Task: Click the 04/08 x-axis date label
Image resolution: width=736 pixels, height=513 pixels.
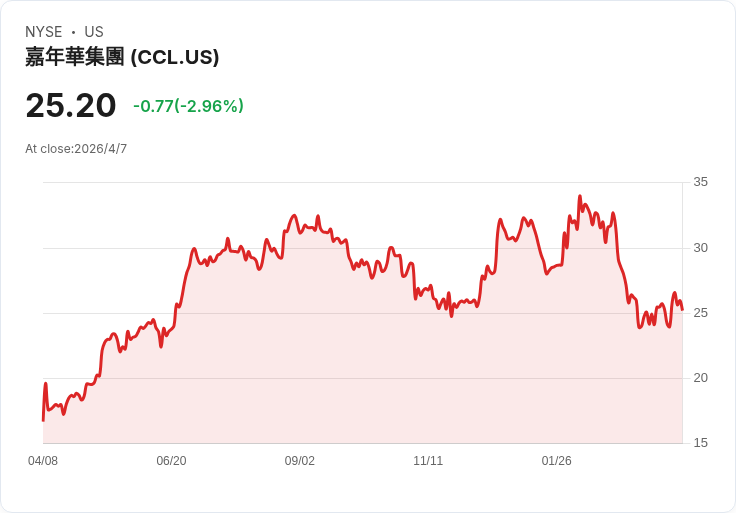Action: (43, 461)
